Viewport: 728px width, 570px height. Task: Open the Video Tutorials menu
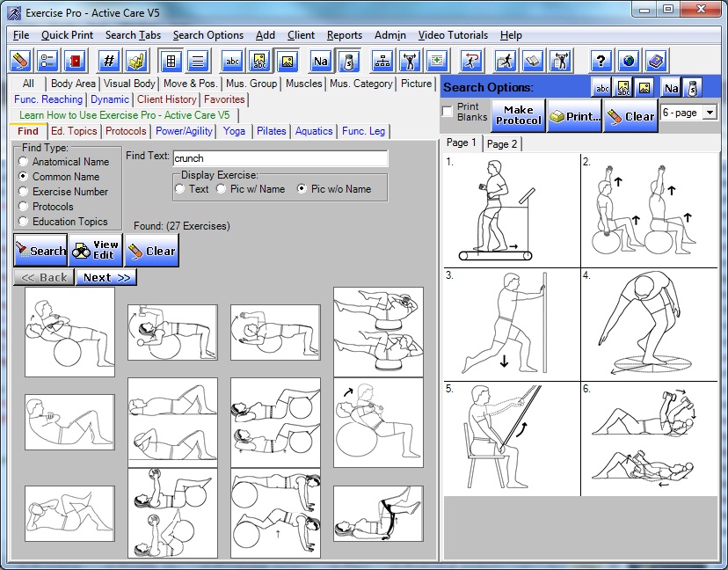453,35
